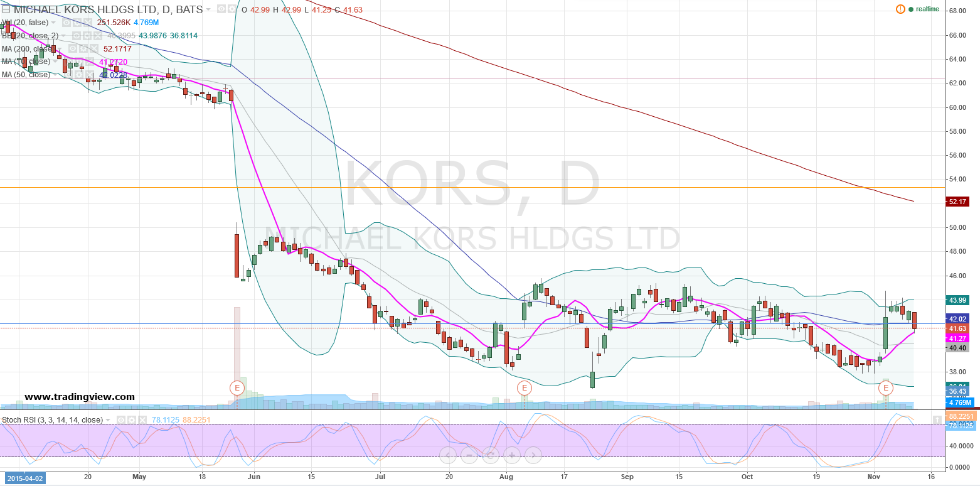Expand the MICHAEL KORS symbol title dropdown arrow
Viewport: 980px width, 486px height.
(x=209, y=10)
